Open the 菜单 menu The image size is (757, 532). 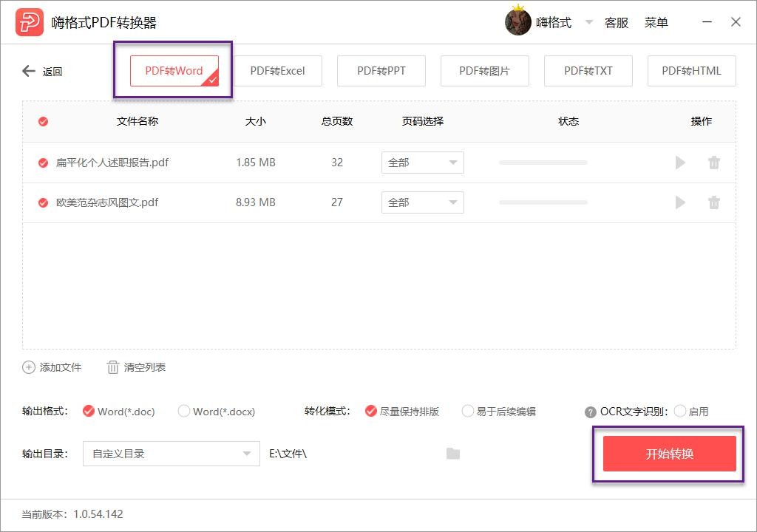[656, 23]
